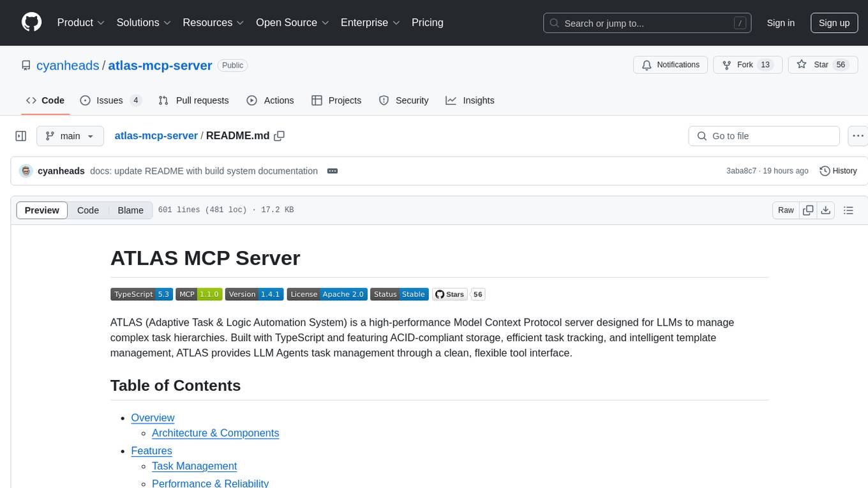
Task: Open the main branch selector
Action: pyautogui.click(x=70, y=136)
